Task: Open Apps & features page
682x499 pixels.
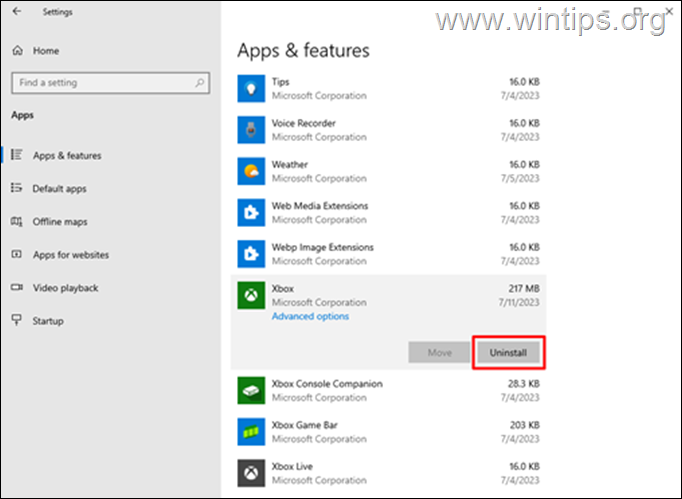Action: 67,155
